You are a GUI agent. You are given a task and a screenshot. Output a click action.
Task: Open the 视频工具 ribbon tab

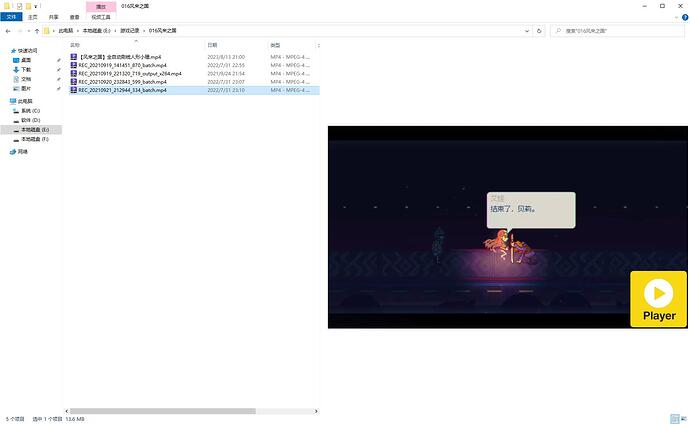pyautogui.click(x=102, y=17)
